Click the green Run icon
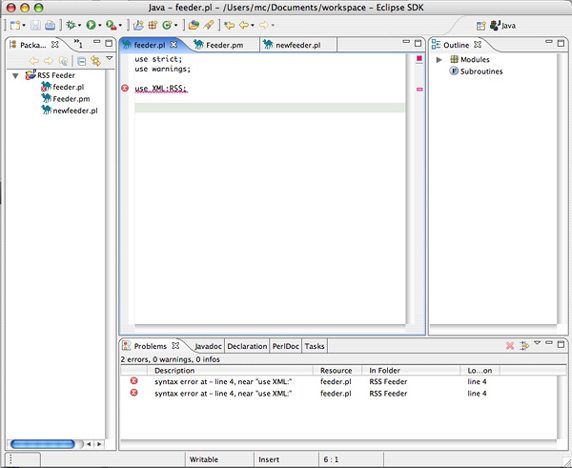Viewport: 572px width, 468px height. coord(91,25)
